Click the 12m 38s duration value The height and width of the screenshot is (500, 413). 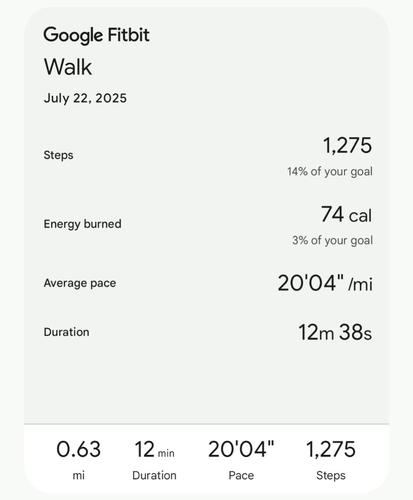point(335,332)
